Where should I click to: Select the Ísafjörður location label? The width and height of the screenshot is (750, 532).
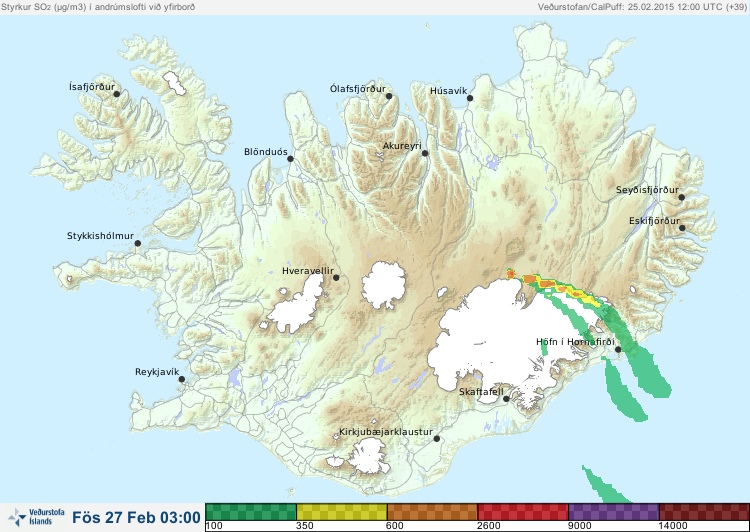[92, 87]
